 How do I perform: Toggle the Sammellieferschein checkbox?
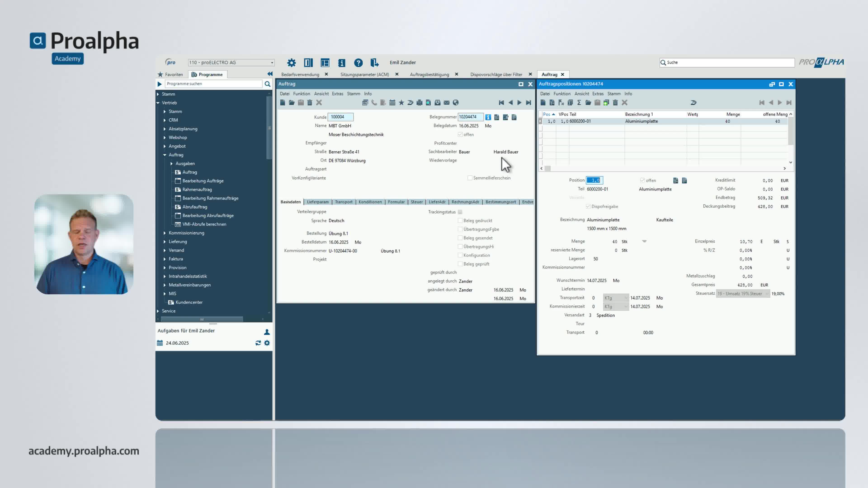tap(470, 178)
